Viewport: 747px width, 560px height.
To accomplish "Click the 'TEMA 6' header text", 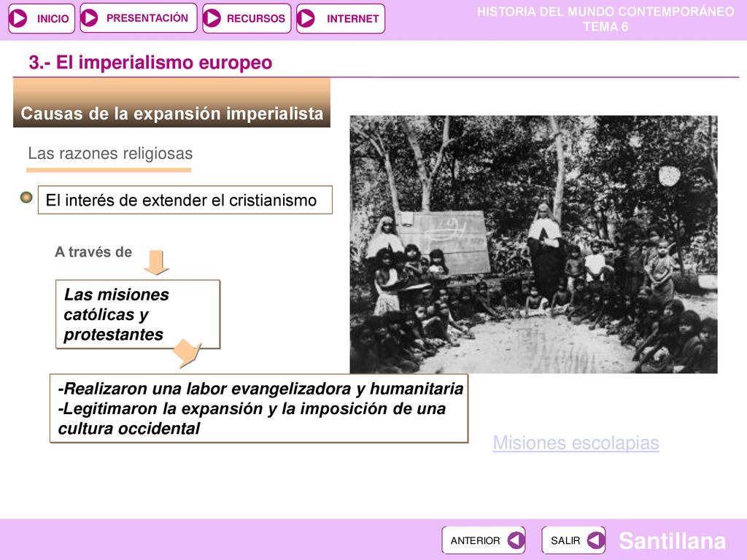I will click(606, 27).
